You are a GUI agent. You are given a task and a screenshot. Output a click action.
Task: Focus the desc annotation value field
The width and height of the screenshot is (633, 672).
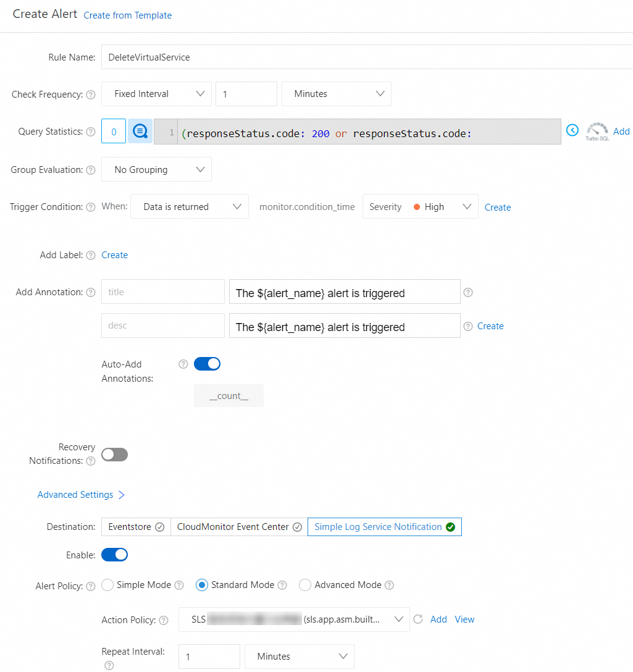(345, 325)
